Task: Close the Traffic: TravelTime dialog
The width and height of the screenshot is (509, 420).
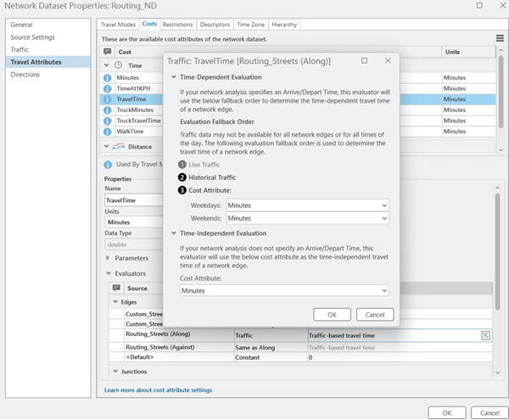Action: pyautogui.click(x=388, y=61)
